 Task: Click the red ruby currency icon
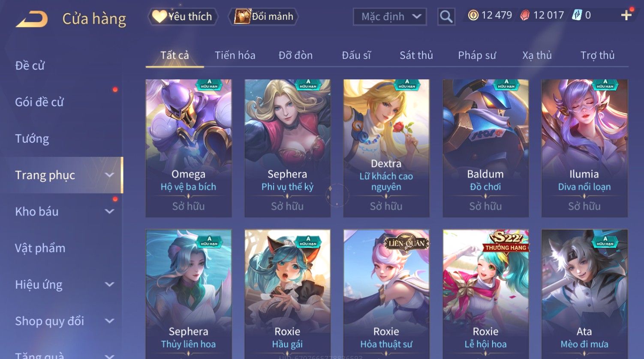[525, 15]
